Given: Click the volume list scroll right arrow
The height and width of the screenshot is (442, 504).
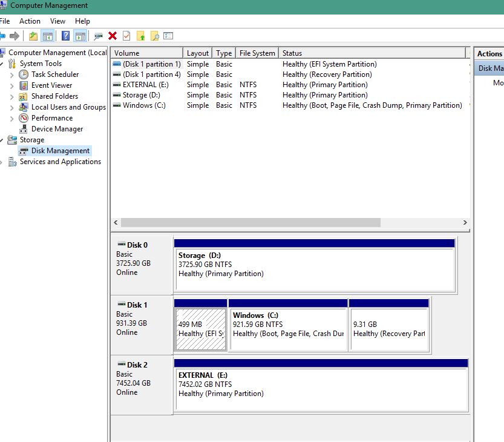Looking at the screenshot, I should 465,222.
